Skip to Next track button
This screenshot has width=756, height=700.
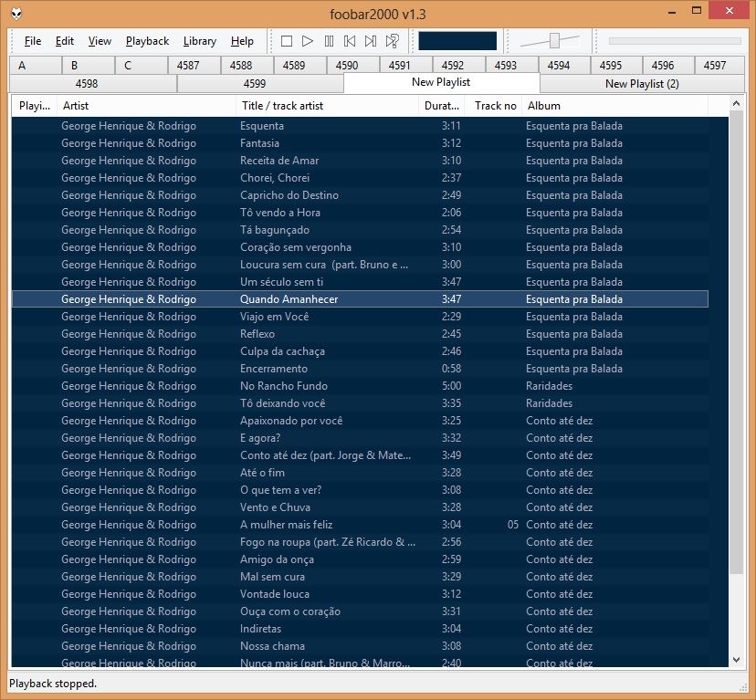[x=371, y=41]
